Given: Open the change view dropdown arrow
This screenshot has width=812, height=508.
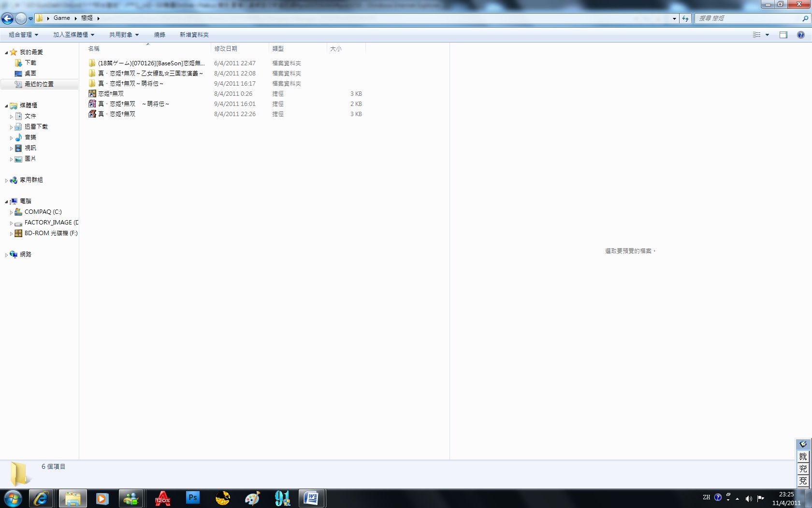Looking at the screenshot, I should tap(767, 35).
